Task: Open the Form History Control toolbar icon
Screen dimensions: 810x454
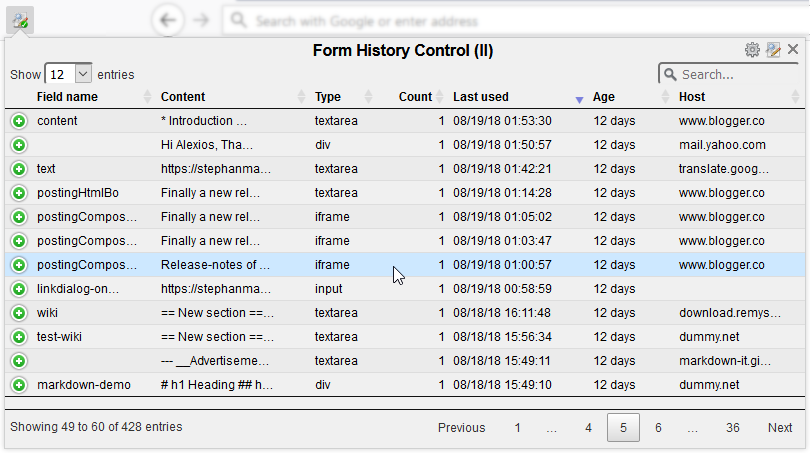Action: coord(20,20)
